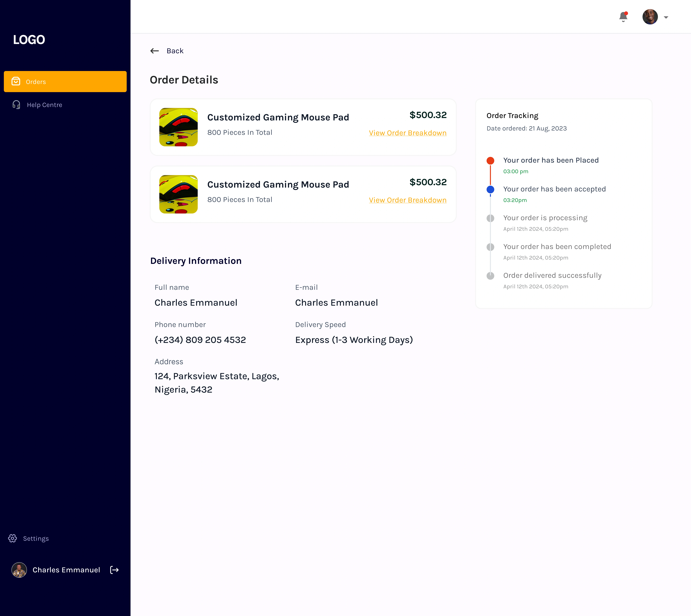Select 'Your order has been Placed' text
691x616 pixels.
click(x=551, y=160)
